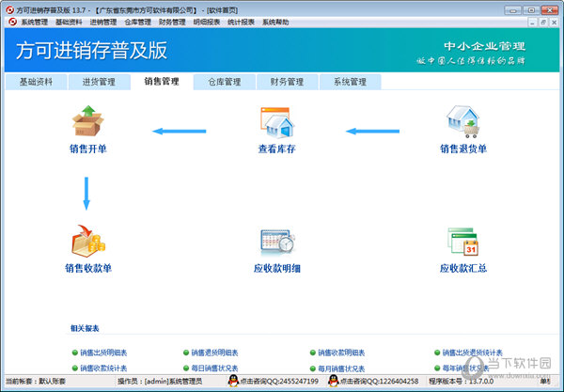Restore the inner child window
The image size is (564, 392).
click(543, 23)
